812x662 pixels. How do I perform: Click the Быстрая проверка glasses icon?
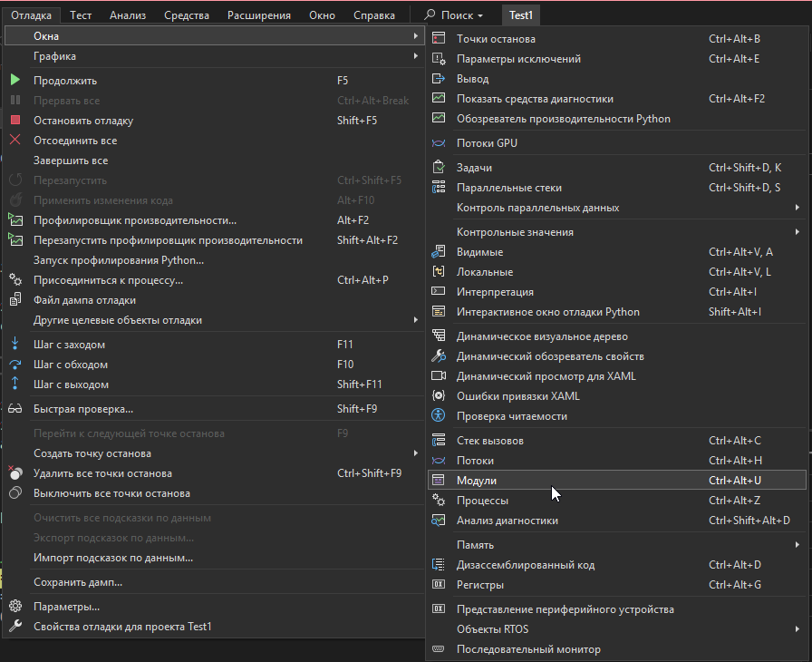pos(14,409)
